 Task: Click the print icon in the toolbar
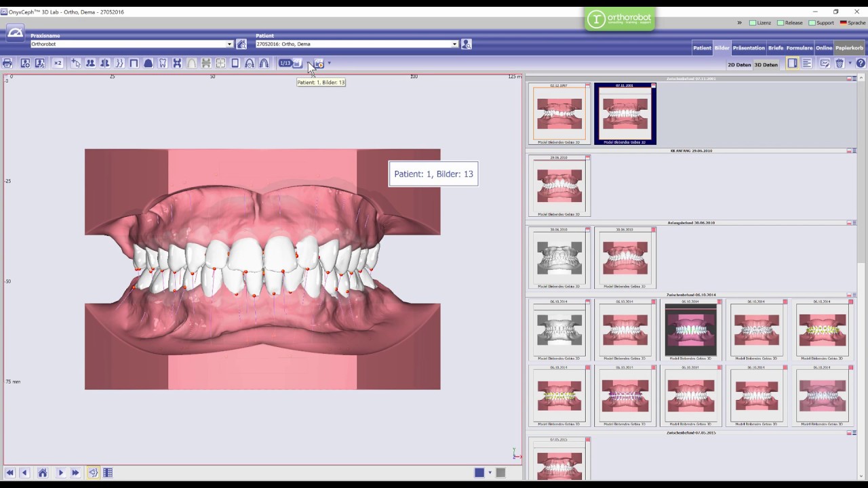pyautogui.click(x=7, y=63)
